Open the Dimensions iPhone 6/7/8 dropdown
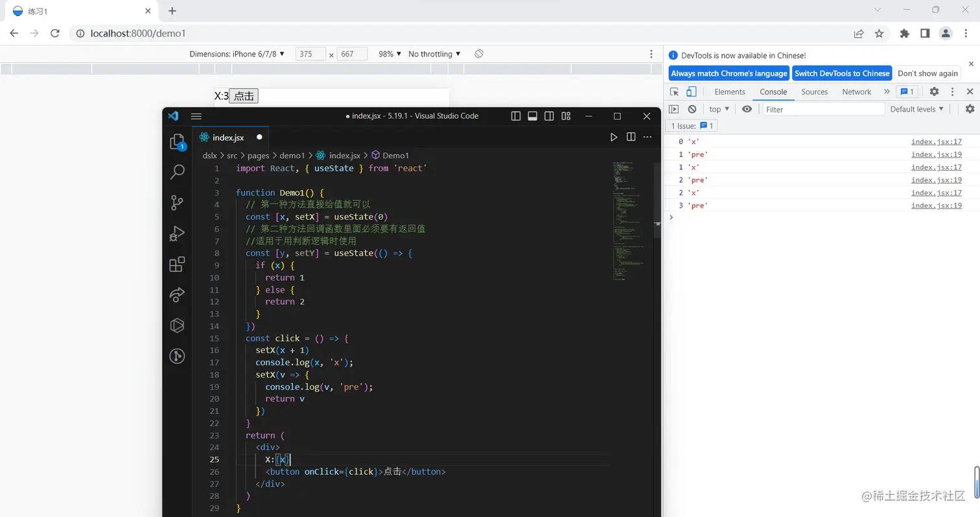 point(237,54)
